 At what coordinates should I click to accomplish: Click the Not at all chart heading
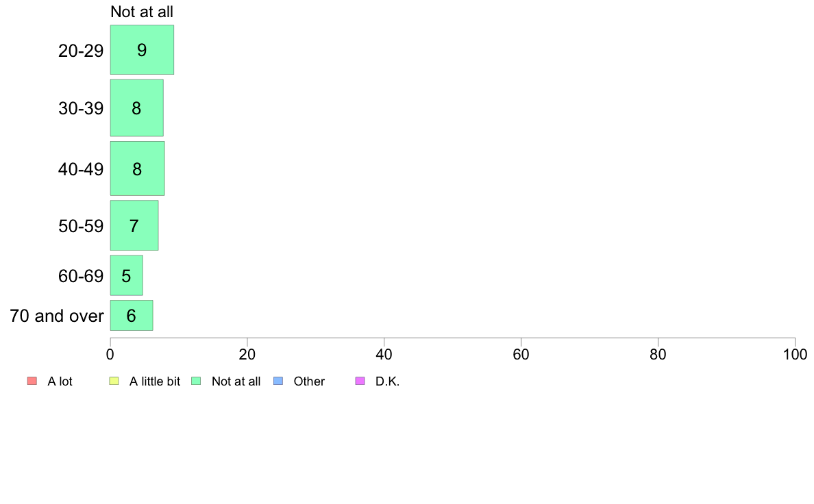(142, 12)
